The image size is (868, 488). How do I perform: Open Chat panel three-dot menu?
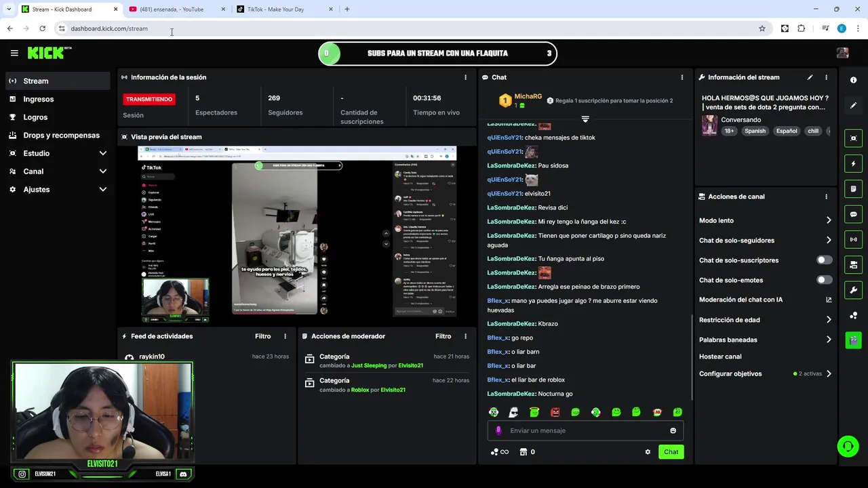[682, 77]
